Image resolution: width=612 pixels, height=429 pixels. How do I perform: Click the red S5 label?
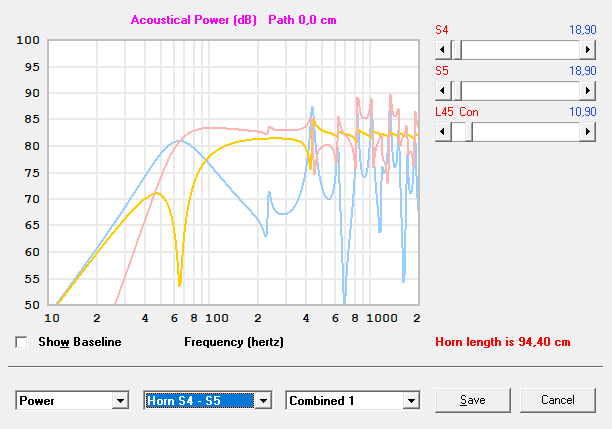[442, 71]
